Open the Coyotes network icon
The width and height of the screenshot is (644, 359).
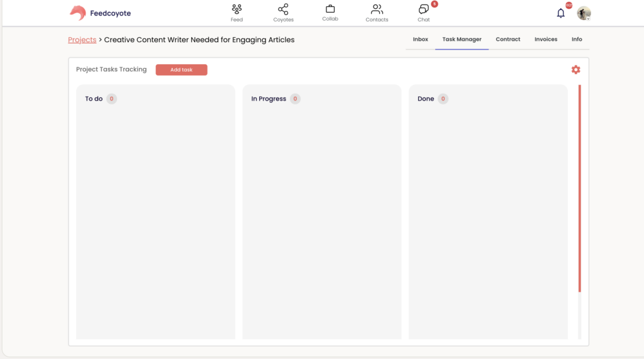(x=283, y=9)
